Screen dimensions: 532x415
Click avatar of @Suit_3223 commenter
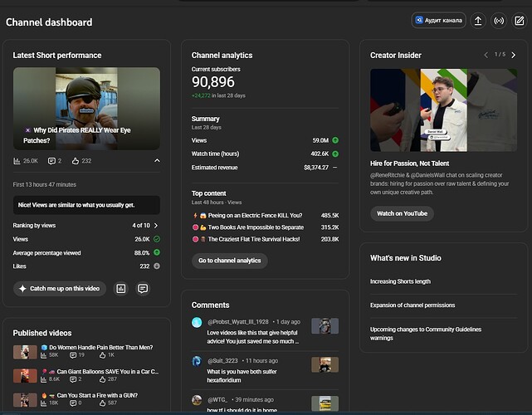[x=197, y=361]
